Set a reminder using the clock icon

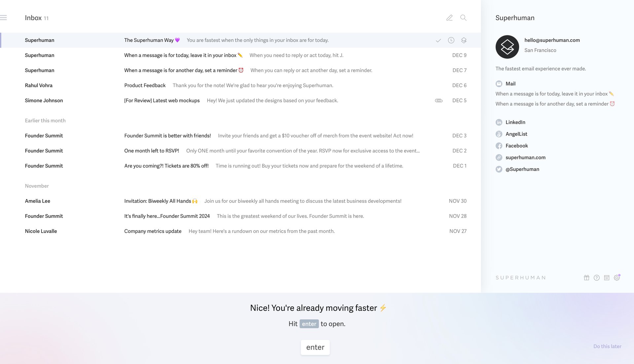[451, 40]
